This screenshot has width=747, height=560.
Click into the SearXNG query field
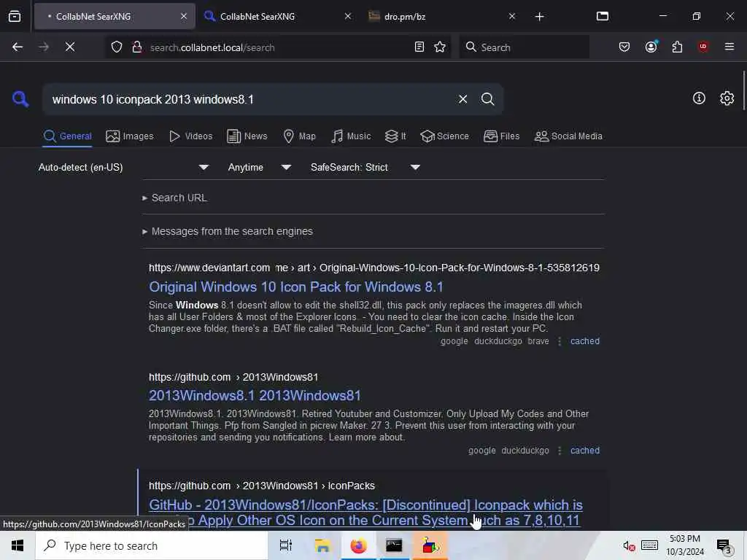[x=248, y=99]
